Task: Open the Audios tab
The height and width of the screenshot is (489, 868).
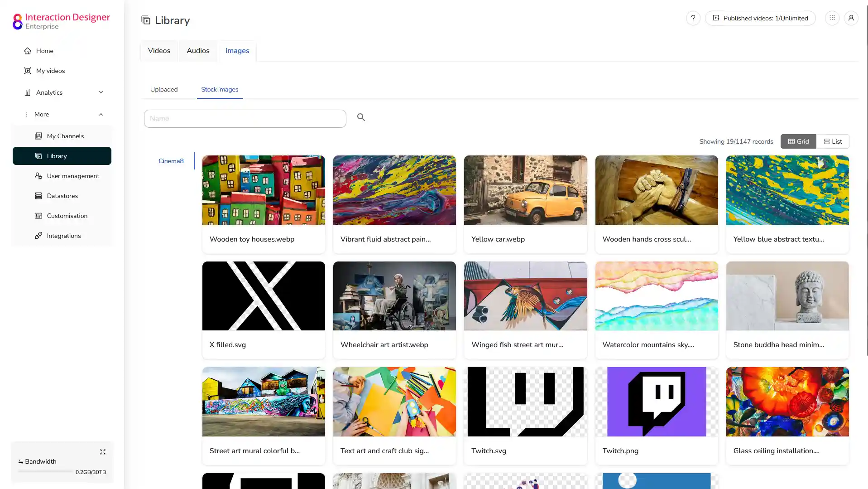Action: pyautogui.click(x=198, y=51)
